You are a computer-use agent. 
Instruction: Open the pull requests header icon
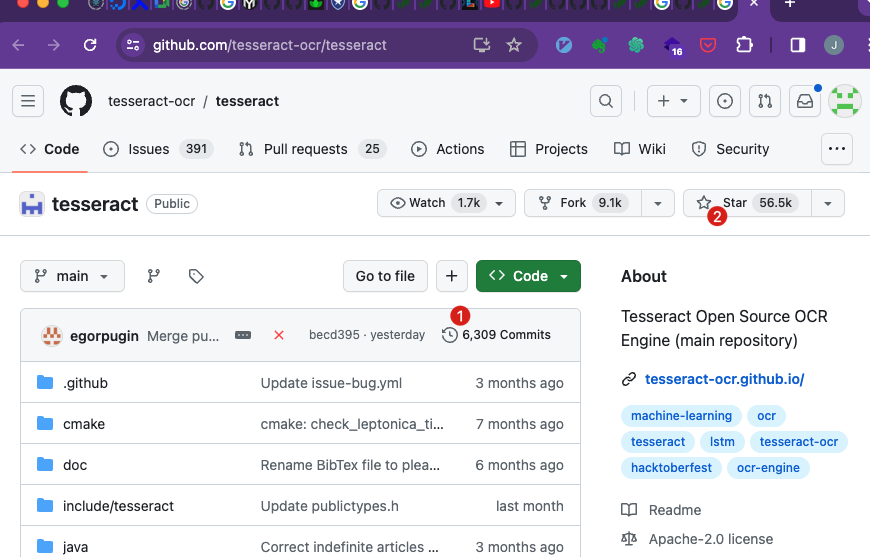click(765, 101)
